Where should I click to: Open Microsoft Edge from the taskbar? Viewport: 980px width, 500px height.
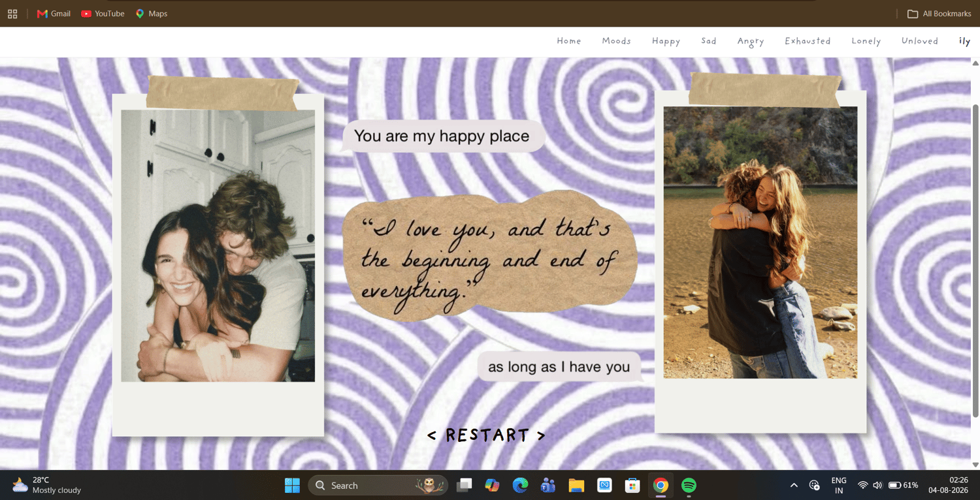(520, 485)
